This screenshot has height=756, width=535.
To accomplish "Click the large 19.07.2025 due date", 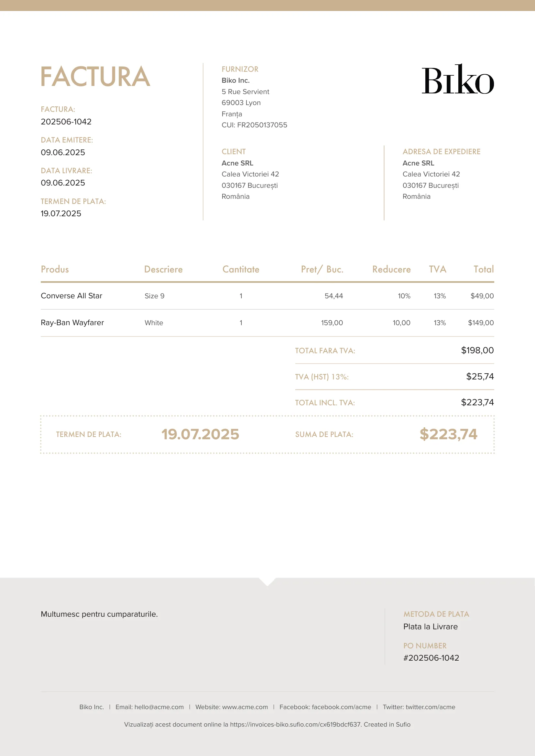I will 200,434.
